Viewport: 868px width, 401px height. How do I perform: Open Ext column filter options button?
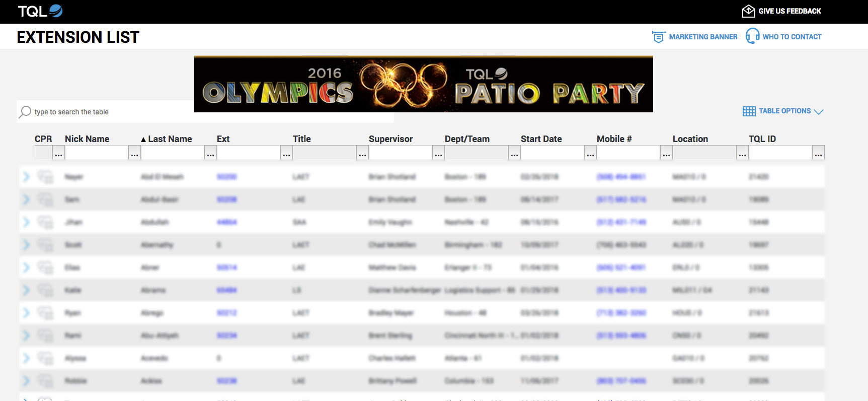(x=287, y=153)
